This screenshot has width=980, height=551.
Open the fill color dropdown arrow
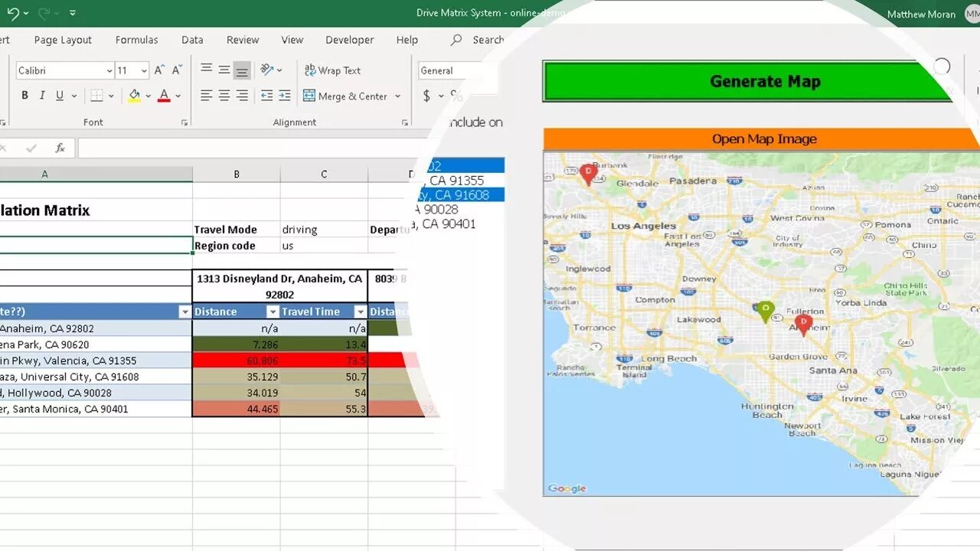pos(149,96)
